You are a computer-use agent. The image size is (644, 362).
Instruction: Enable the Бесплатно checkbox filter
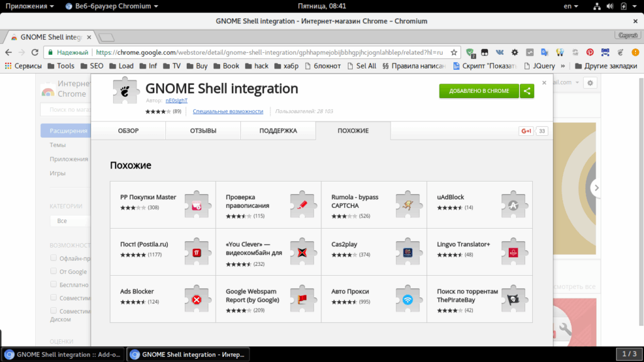53,284
